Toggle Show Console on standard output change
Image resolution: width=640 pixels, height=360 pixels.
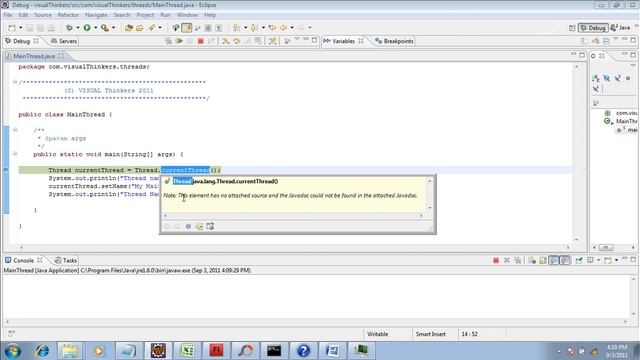tap(554, 260)
